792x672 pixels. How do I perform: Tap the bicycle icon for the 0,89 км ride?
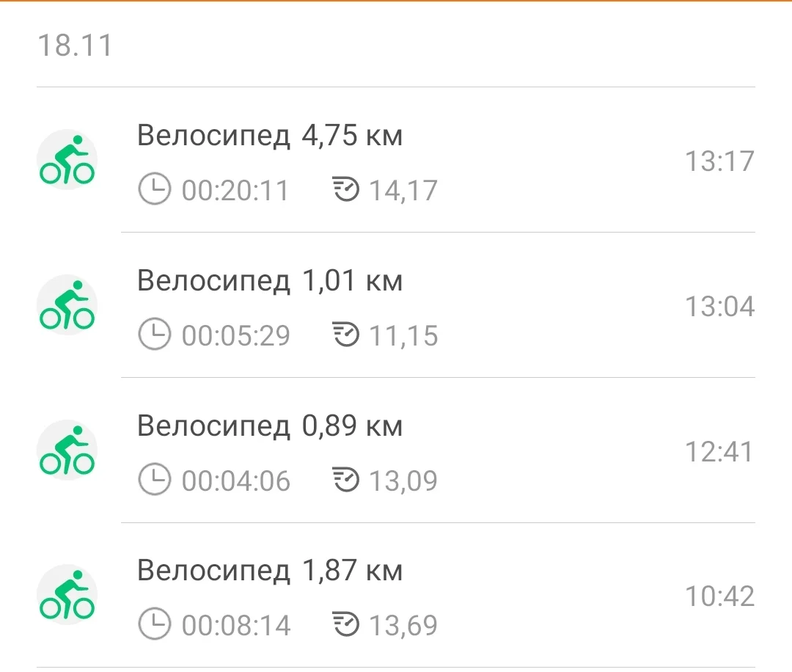(x=67, y=450)
